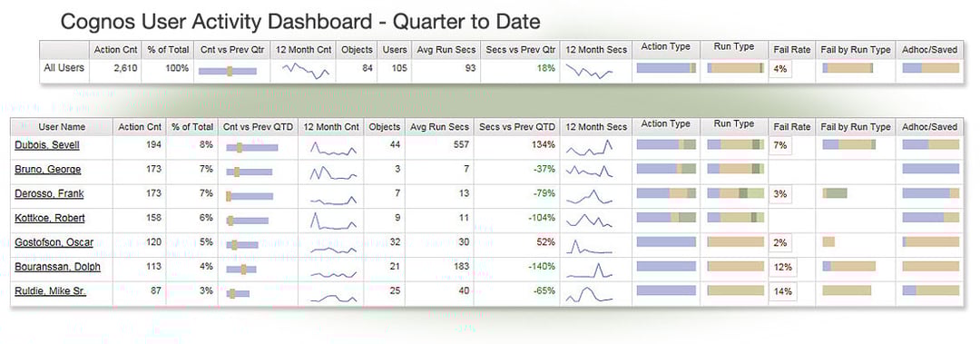Screen dimensions: 980x344
Task: Click the 158 action count for Kottkoe
Action: pos(152,218)
